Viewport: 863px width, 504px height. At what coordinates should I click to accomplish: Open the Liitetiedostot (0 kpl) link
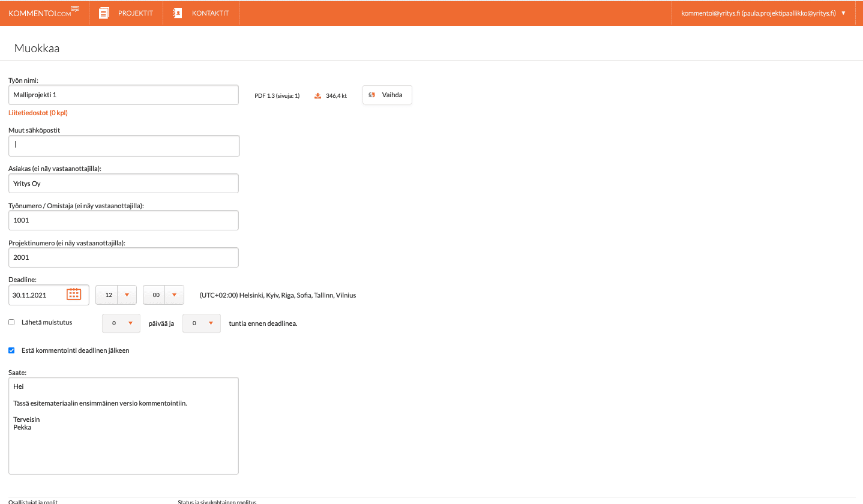click(x=38, y=112)
